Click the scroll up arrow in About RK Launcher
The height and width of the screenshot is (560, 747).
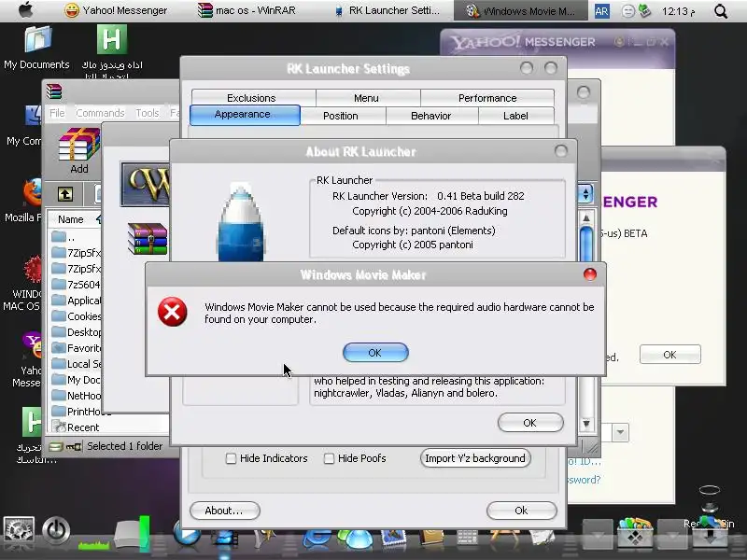pyautogui.click(x=586, y=218)
